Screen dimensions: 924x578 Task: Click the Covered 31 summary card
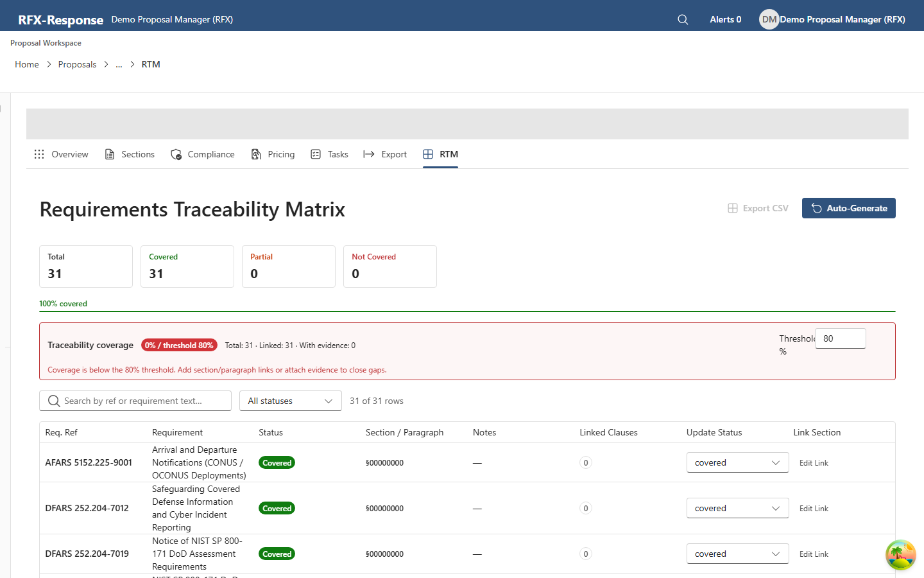click(x=187, y=267)
